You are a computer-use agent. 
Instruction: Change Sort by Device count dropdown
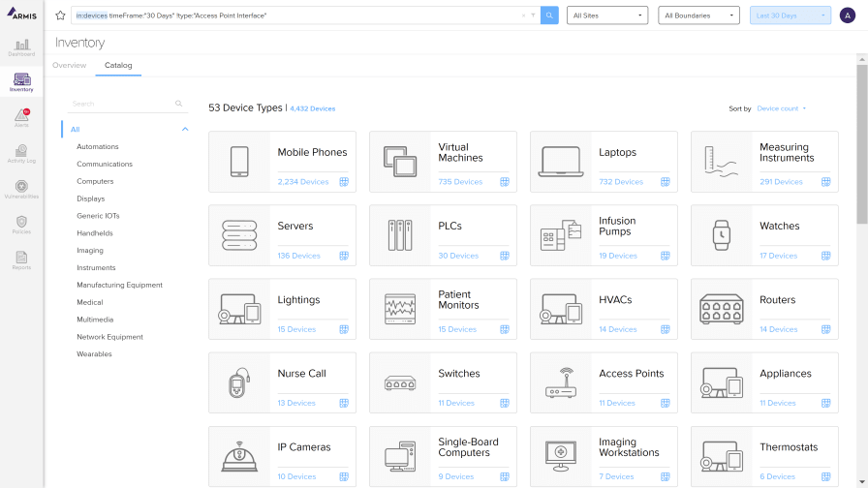[x=782, y=108]
